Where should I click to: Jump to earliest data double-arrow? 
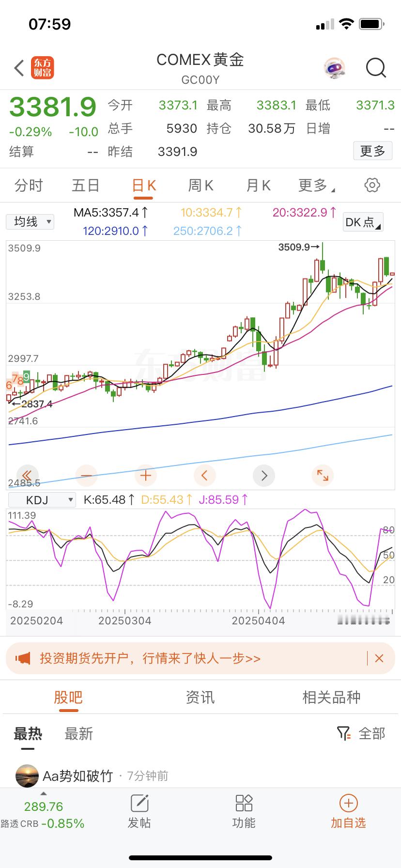pyautogui.click(x=27, y=476)
